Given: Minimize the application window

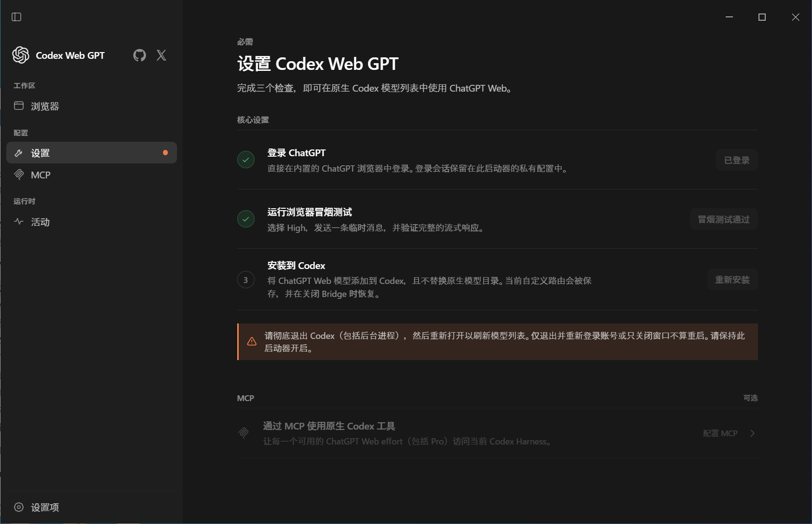Looking at the screenshot, I should pyautogui.click(x=730, y=17).
